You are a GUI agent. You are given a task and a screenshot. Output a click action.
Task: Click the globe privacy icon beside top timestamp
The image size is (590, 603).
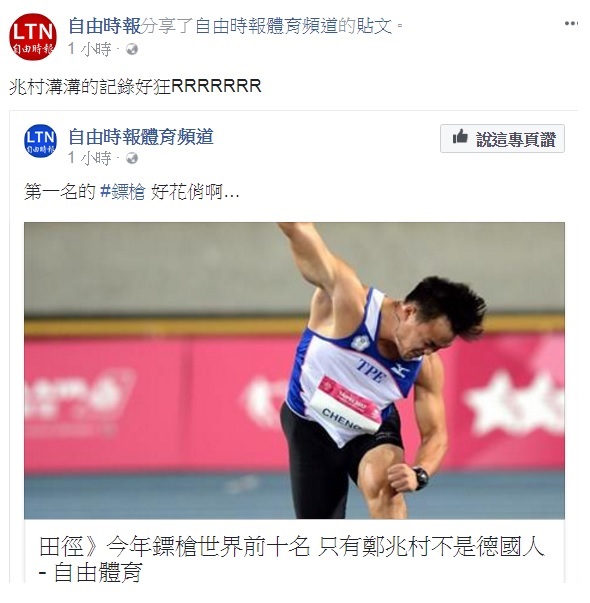coord(132,49)
